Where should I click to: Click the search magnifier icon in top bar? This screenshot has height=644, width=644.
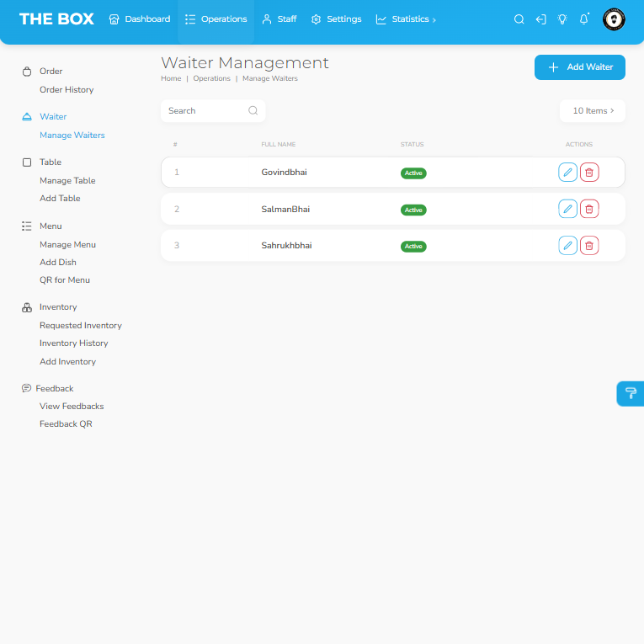point(519,19)
